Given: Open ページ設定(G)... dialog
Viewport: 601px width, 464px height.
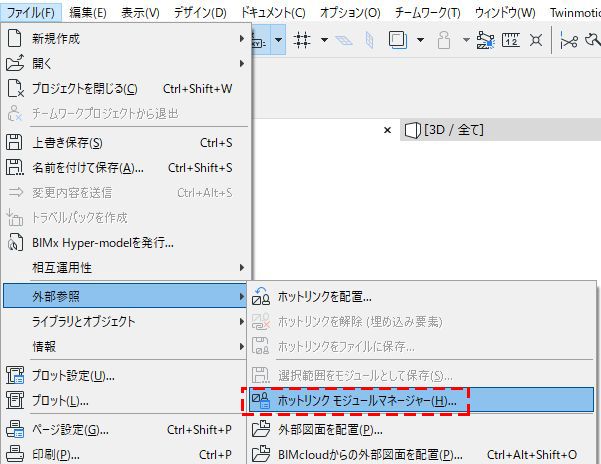Looking at the screenshot, I should [126, 430].
